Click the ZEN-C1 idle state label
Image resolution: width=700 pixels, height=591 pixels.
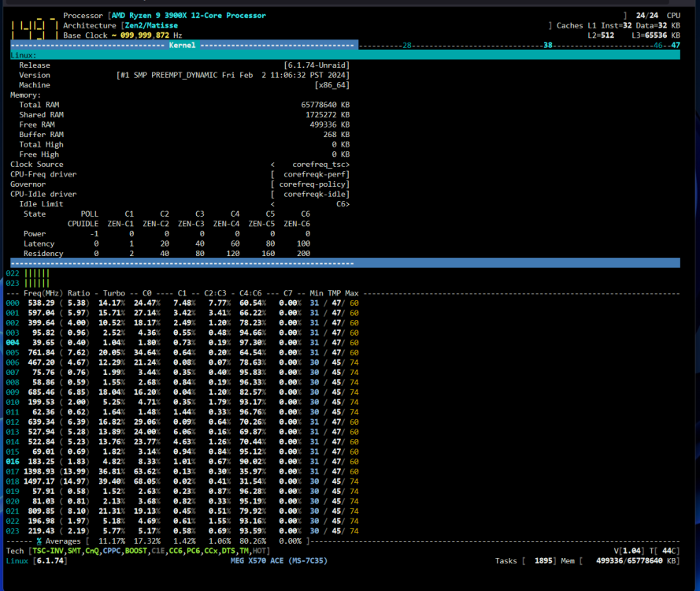[120, 224]
